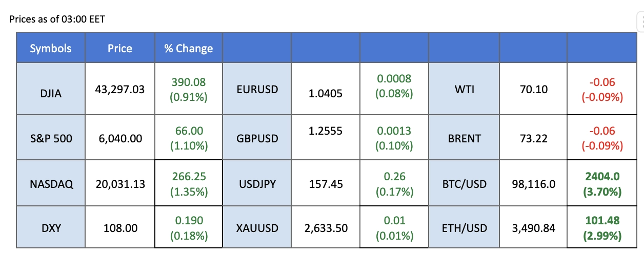This screenshot has width=644, height=254.
Task: Select the DXY symbol cell
Action: click(50, 228)
